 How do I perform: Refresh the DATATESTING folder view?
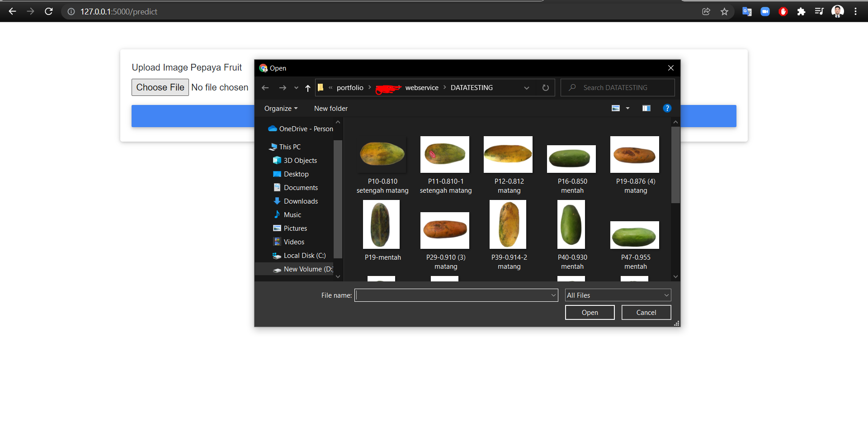click(x=545, y=87)
